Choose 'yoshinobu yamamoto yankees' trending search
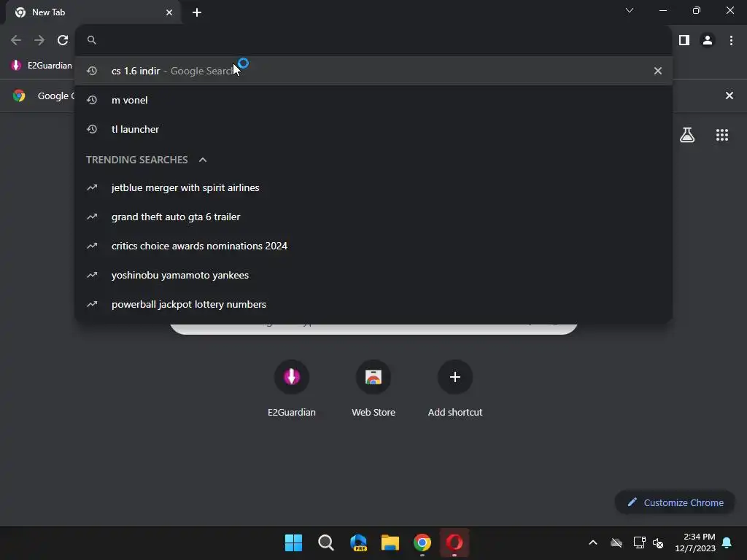This screenshot has height=560, width=747. 373,275
